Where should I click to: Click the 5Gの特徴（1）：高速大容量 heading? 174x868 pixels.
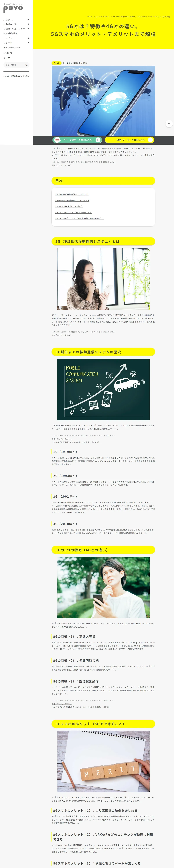coord(74,637)
